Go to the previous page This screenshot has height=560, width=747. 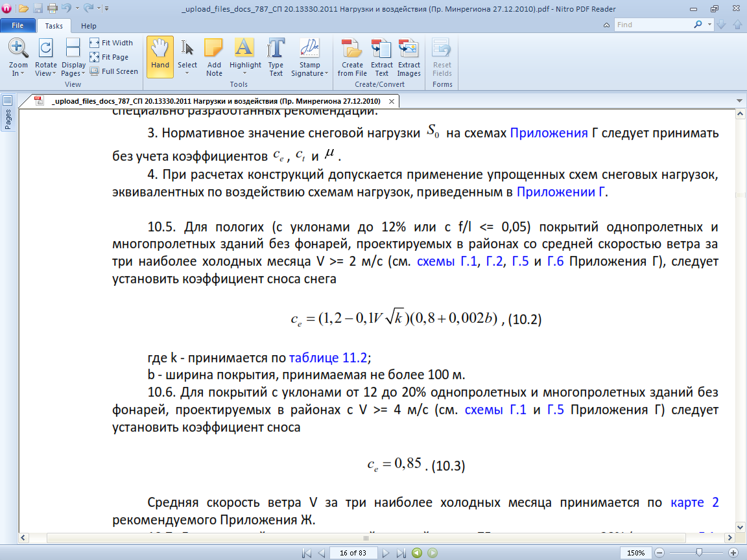[322, 553]
